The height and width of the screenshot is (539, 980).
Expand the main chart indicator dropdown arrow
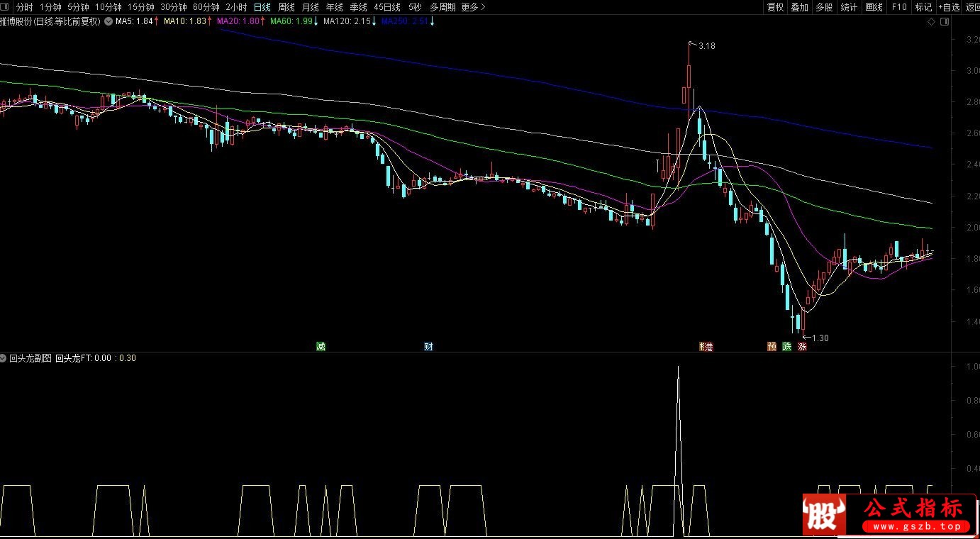[108, 22]
